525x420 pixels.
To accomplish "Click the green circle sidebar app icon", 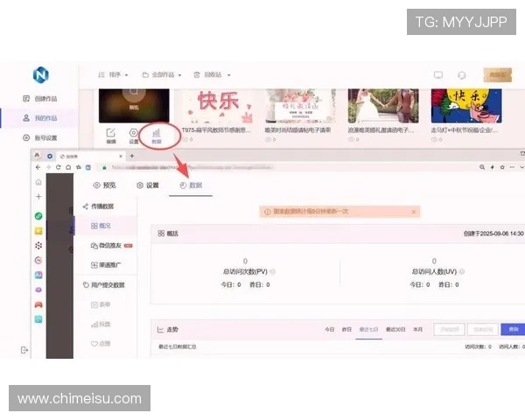I will coord(38,216).
